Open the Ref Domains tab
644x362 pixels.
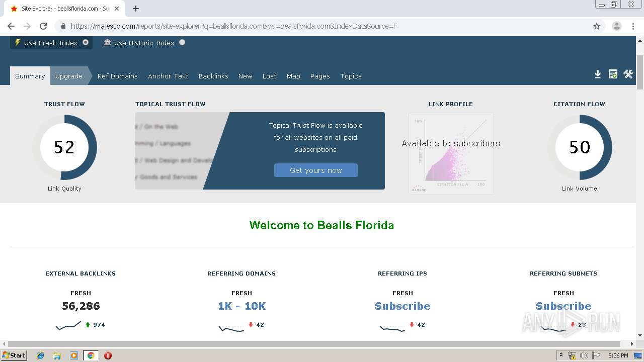tap(118, 76)
